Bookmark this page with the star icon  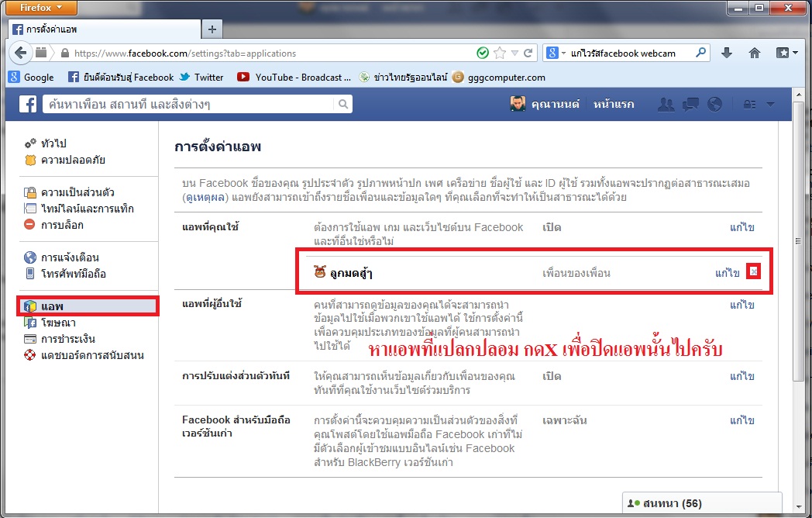[x=499, y=53]
